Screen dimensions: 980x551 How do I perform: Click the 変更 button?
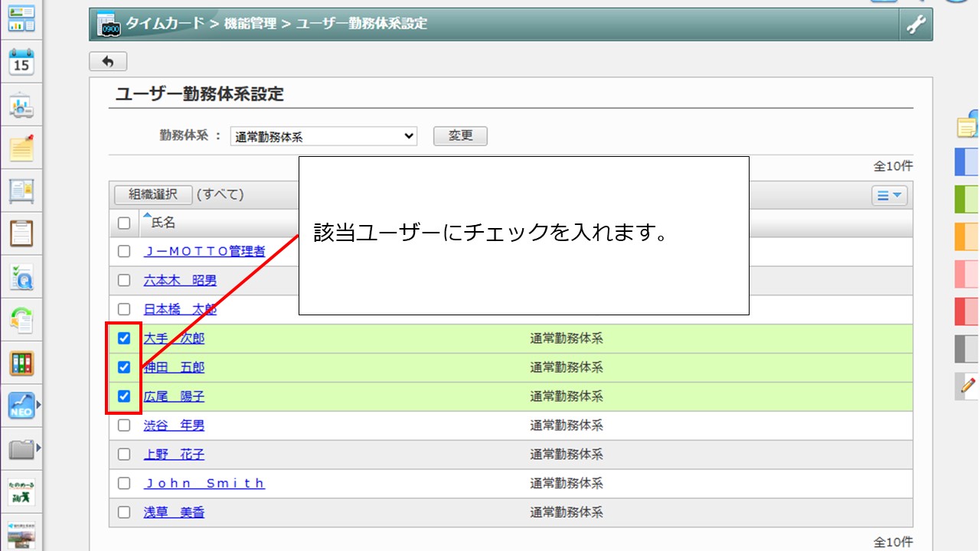pyautogui.click(x=460, y=136)
